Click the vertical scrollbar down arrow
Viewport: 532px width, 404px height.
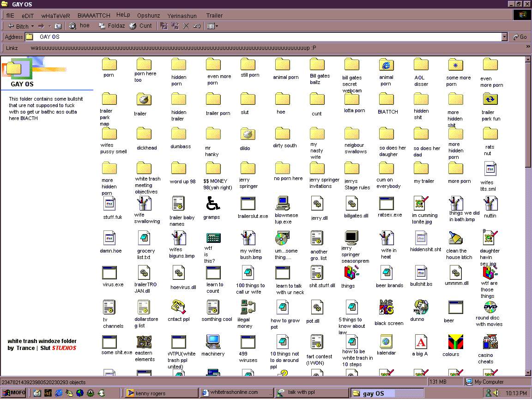pos(528,373)
